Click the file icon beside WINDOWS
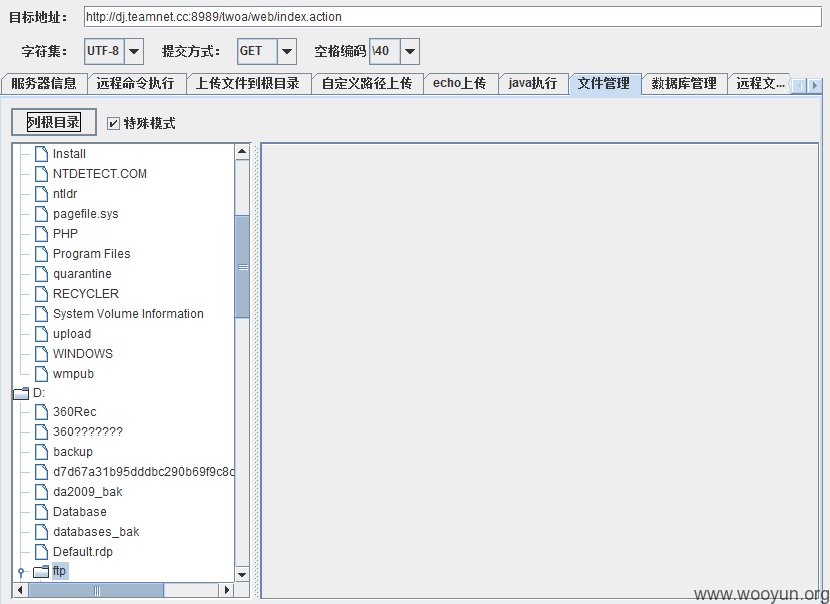The height and width of the screenshot is (604, 830). (x=41, y=354)
